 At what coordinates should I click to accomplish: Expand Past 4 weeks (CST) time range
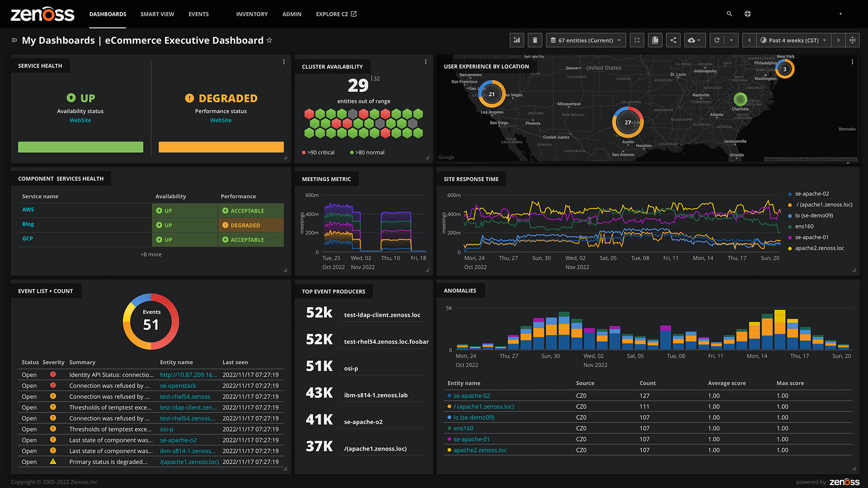coord(794,40)
